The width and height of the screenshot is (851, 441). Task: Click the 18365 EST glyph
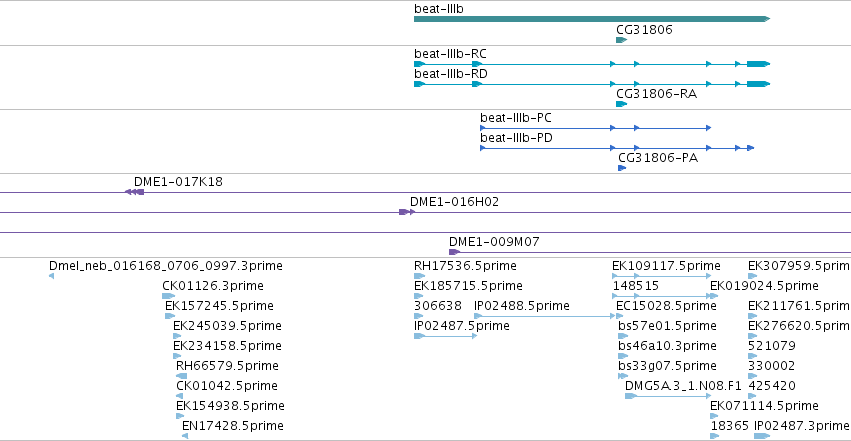click(715, 436)
